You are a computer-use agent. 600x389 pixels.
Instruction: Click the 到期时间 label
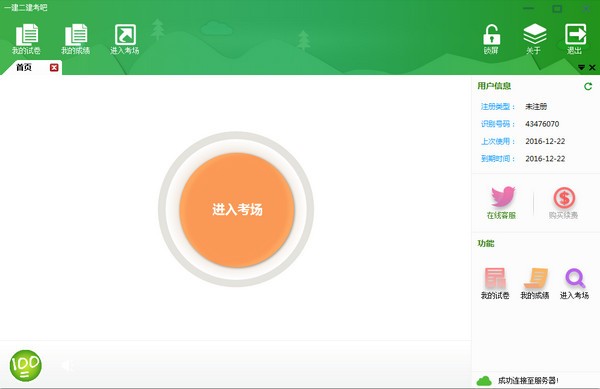tap(497, 159)
